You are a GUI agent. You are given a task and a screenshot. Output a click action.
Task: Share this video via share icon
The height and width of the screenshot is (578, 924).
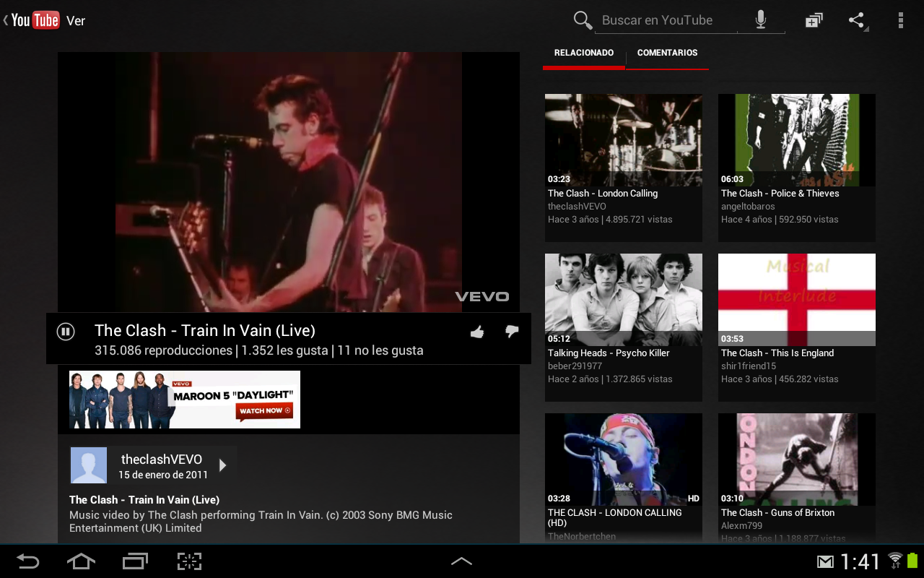coord(857,20)
